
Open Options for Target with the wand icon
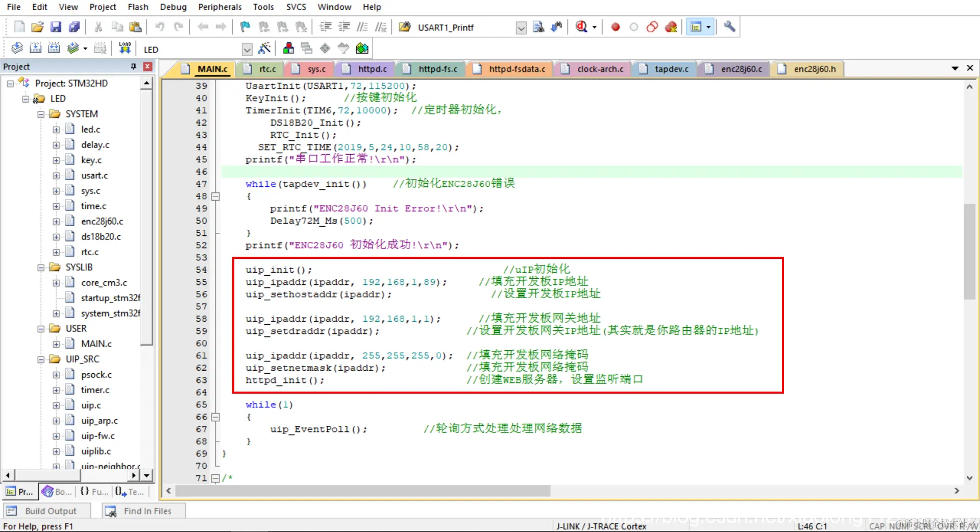(x=264, y=48)
